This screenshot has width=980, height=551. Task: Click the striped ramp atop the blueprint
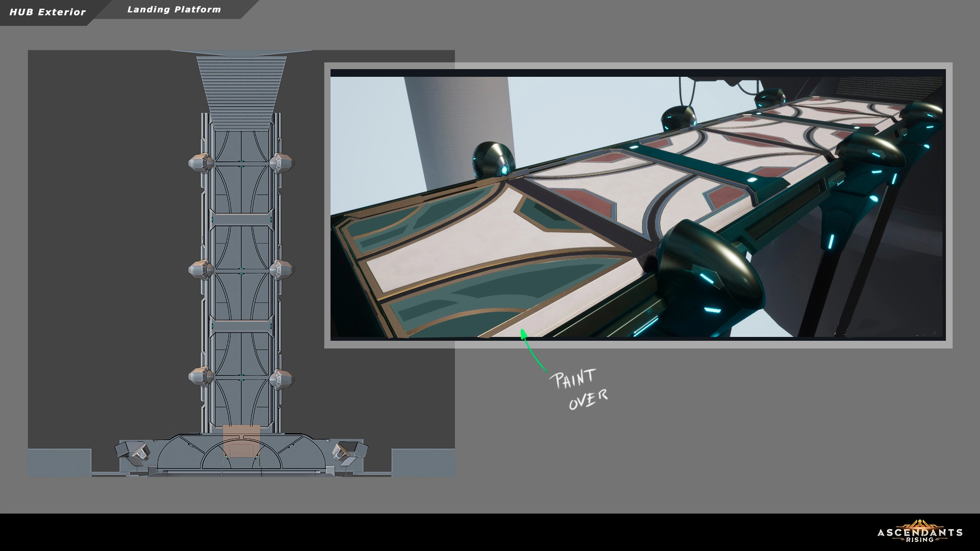pyautogui.click(x=241, y=91)
